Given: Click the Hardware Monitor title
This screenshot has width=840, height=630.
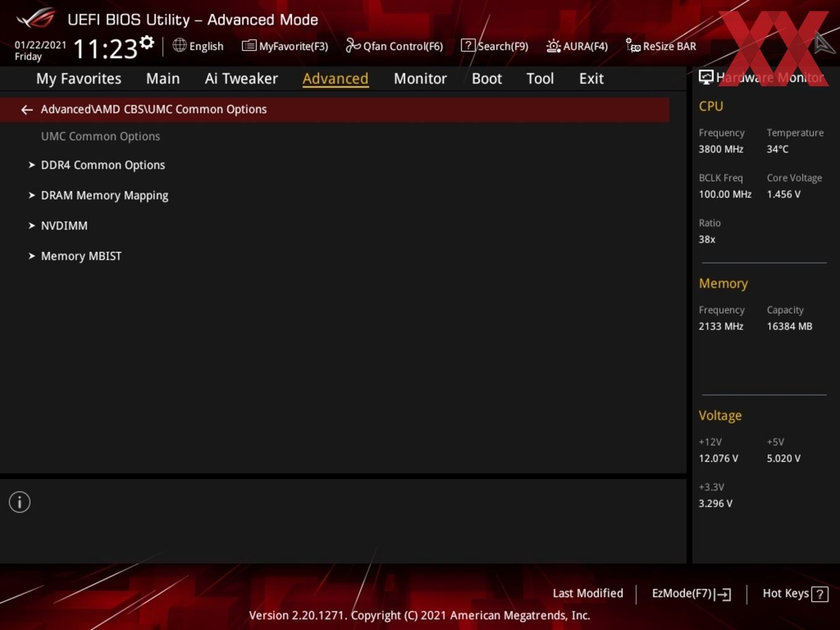Looking at the screenshot, I should point(770,77).
